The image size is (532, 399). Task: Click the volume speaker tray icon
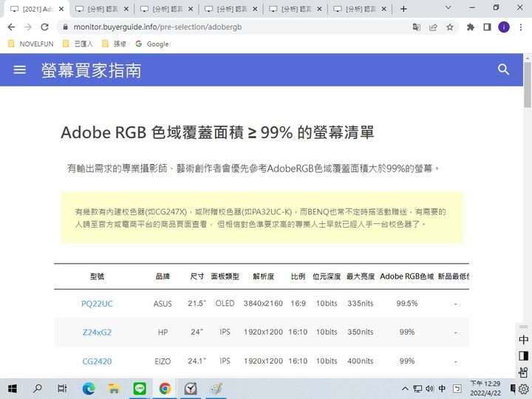(429, 389)
